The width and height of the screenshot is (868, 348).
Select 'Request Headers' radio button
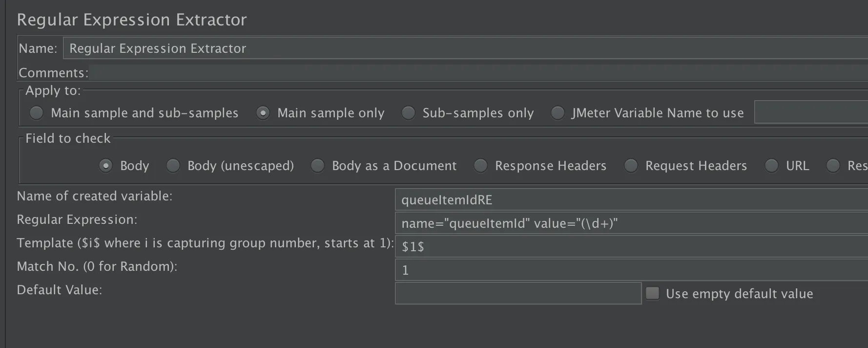[x=631, y=166]
